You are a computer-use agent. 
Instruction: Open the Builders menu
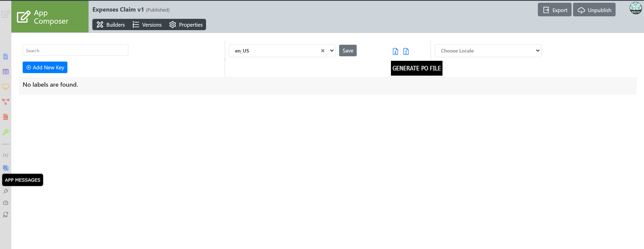111,25
